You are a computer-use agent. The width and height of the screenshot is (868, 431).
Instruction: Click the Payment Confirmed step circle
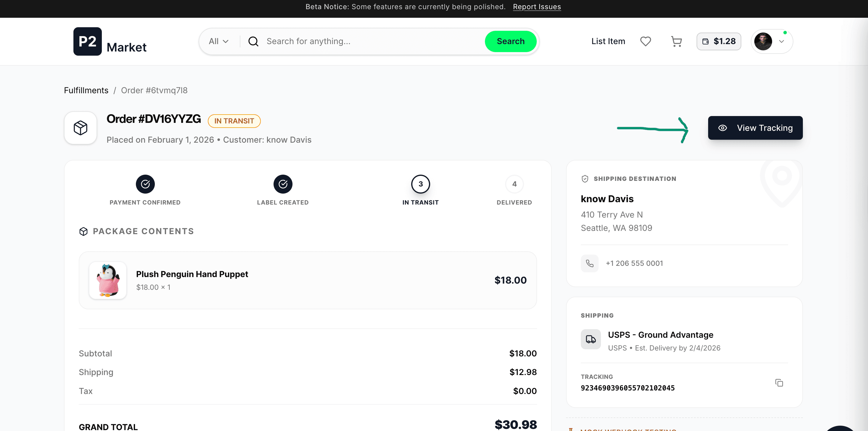(x=145, y=184)
